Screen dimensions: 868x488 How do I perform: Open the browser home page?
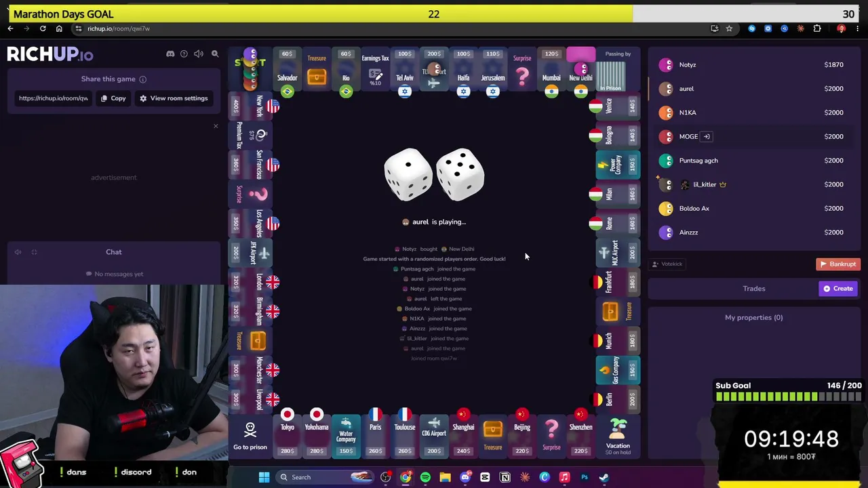(x=59, y=28)
